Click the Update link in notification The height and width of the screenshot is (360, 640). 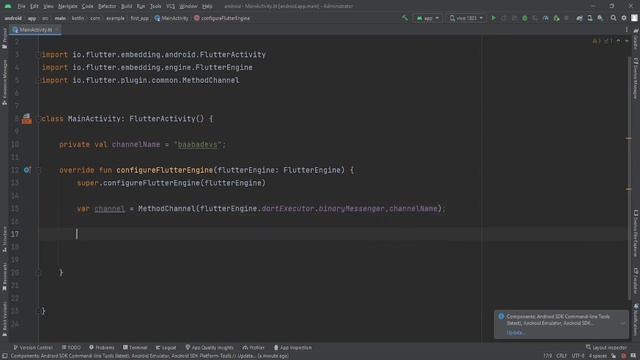pos(516,333)
